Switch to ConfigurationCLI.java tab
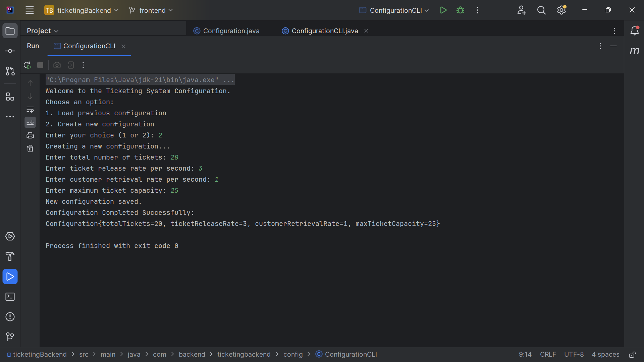The image size is (644, 362). tap(320, 31)
